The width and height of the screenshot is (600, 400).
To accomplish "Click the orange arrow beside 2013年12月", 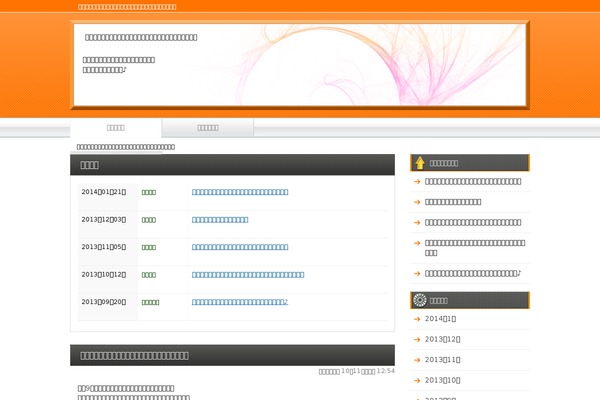I will (417, 339).
